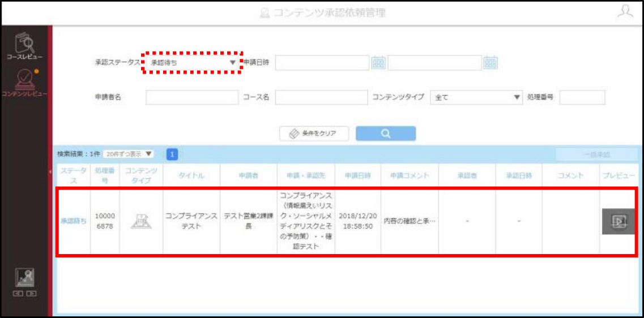
Task: Click the 検索結果：1件 result count text
Action: [x=79, y=154]
